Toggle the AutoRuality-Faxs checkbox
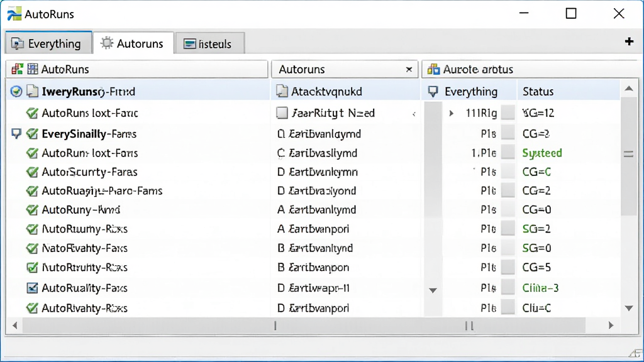Screen dimensions: 644x362 click(32, 288)
